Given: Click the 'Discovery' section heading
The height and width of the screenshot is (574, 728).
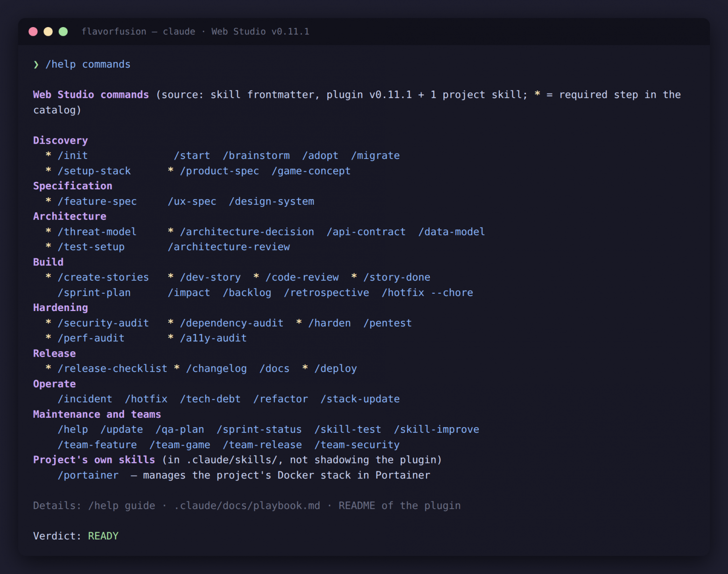Looking at the screenshot, I should pyautogui.click(x=61, y=140).
